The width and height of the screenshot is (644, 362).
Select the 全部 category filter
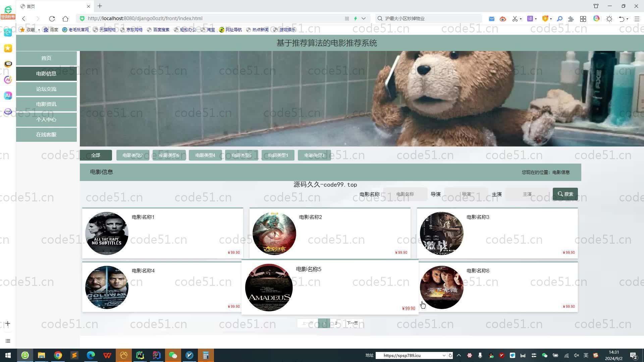tap(96, 155)
